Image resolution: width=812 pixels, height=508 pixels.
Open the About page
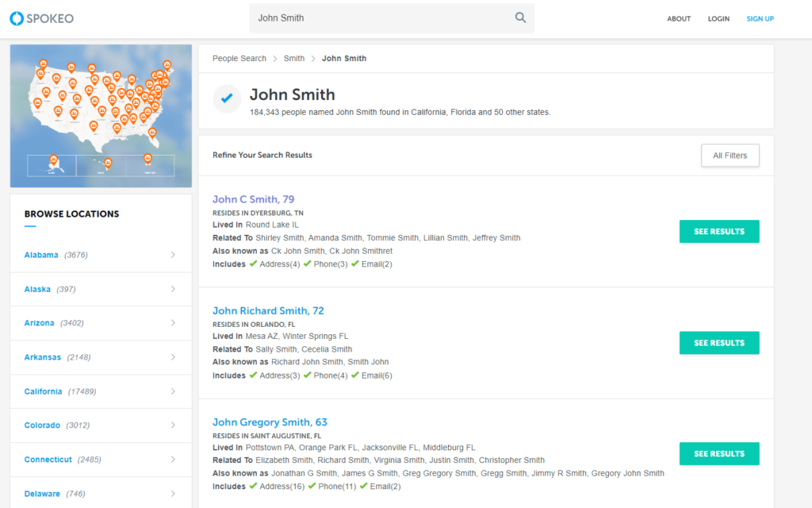tap(679, 19)
